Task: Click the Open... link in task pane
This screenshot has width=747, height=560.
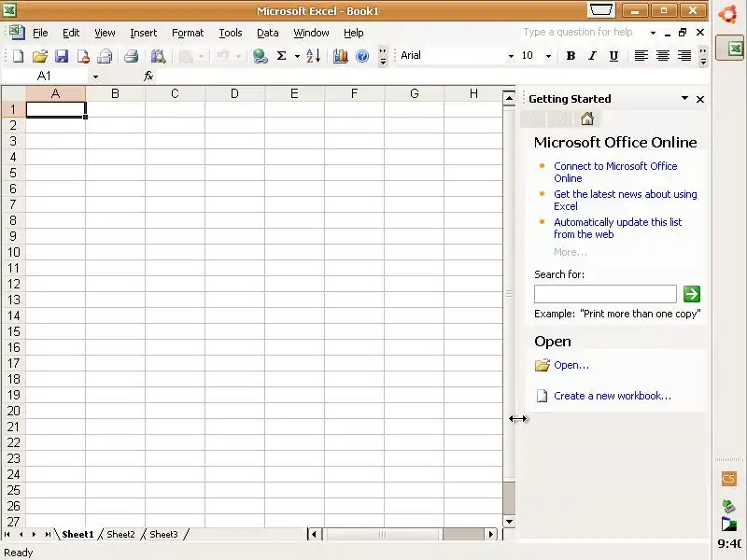Action: [x=571, y=365]
